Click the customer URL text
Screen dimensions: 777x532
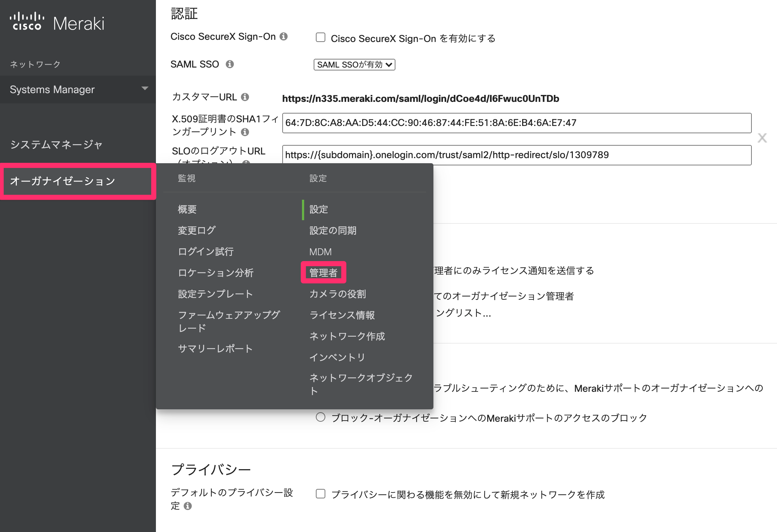point(421,99)
